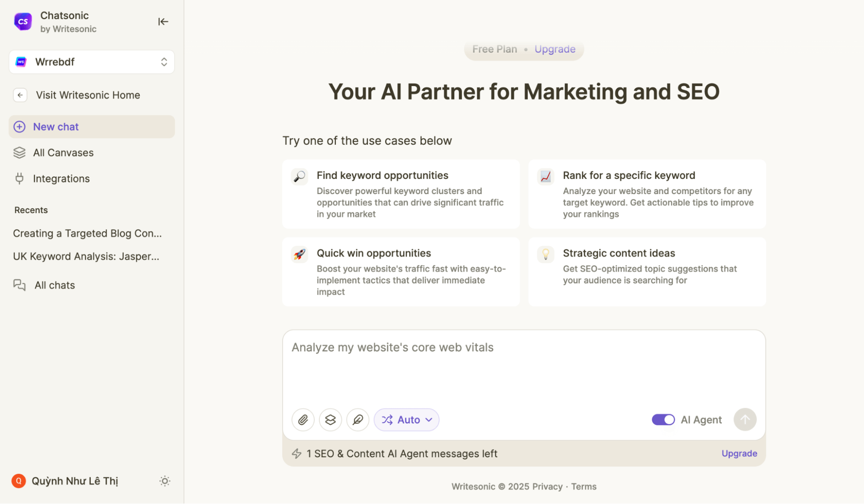Click the feather pen icon in the input toolbar

[358, 420]
